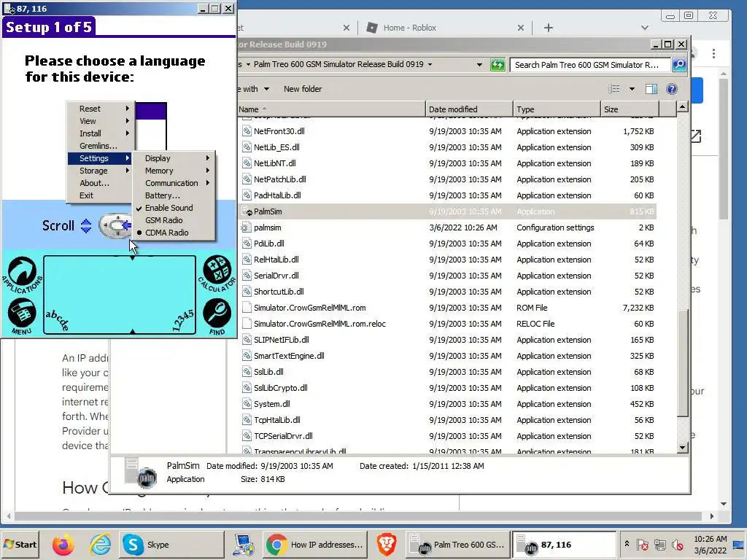Click the system clock 10:26 AM

(710, 539)
